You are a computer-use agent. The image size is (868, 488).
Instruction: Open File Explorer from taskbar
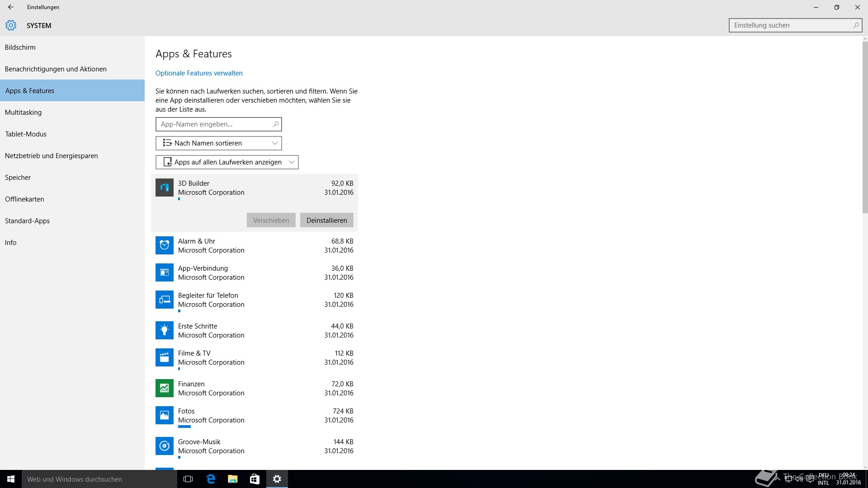232,479
